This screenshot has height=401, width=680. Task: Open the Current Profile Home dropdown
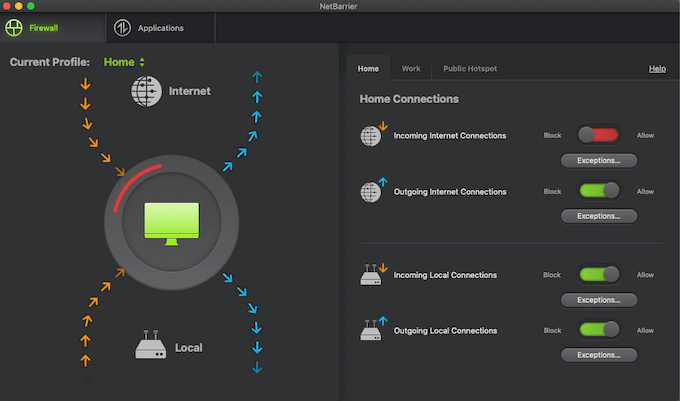(x=124, y=62)
